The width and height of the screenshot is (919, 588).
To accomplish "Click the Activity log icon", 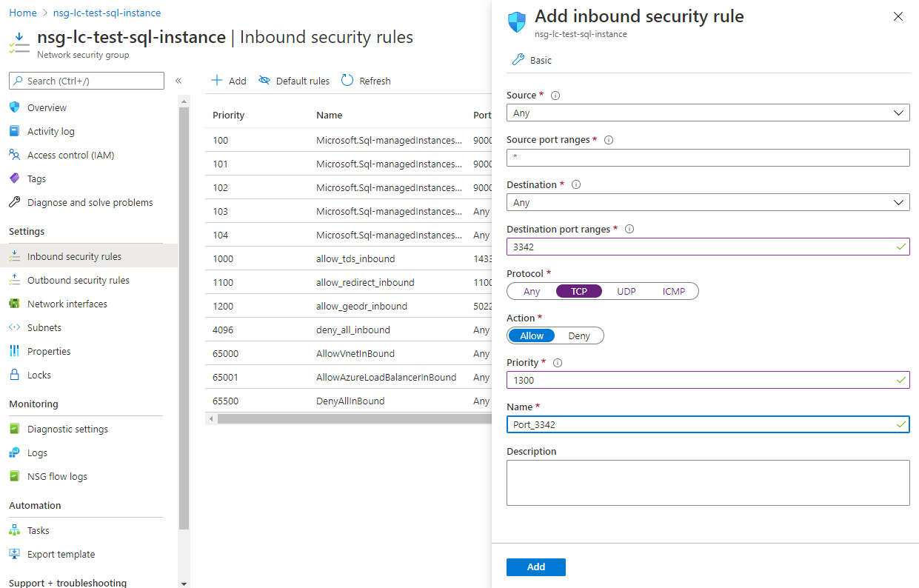I will 14,131.
